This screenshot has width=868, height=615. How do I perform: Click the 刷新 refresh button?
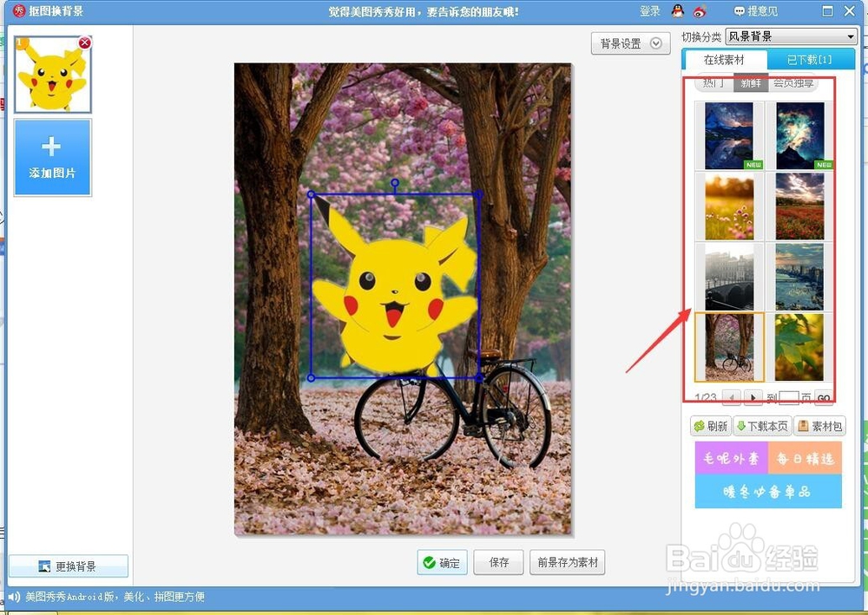click(711, 426)
